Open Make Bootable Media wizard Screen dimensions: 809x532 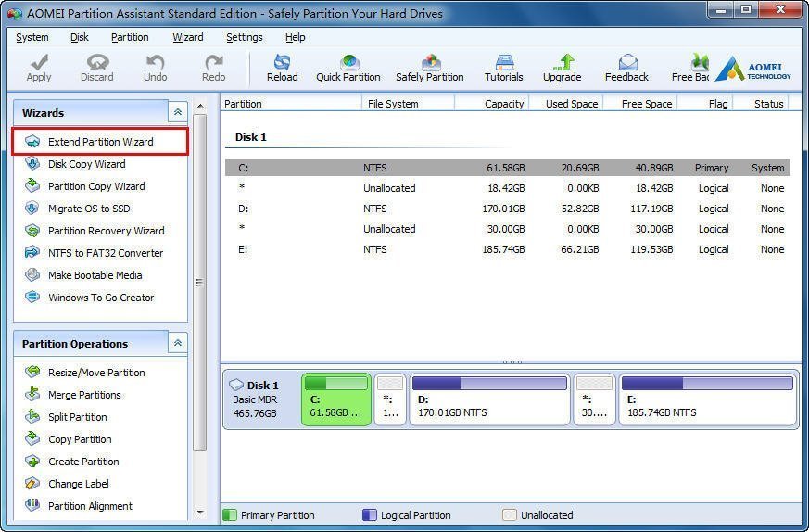[95, 275]
